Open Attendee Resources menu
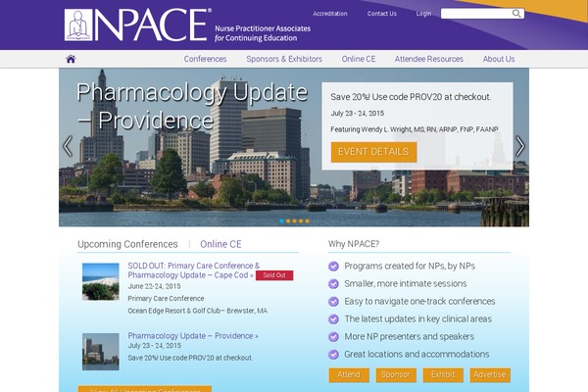The height and width of the screenshot is (392, 588). pyautogui.click(x=429, y=59)
